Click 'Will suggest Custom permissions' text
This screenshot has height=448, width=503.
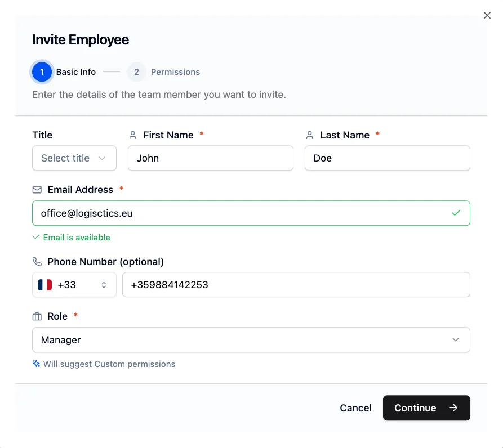[109, 364]
